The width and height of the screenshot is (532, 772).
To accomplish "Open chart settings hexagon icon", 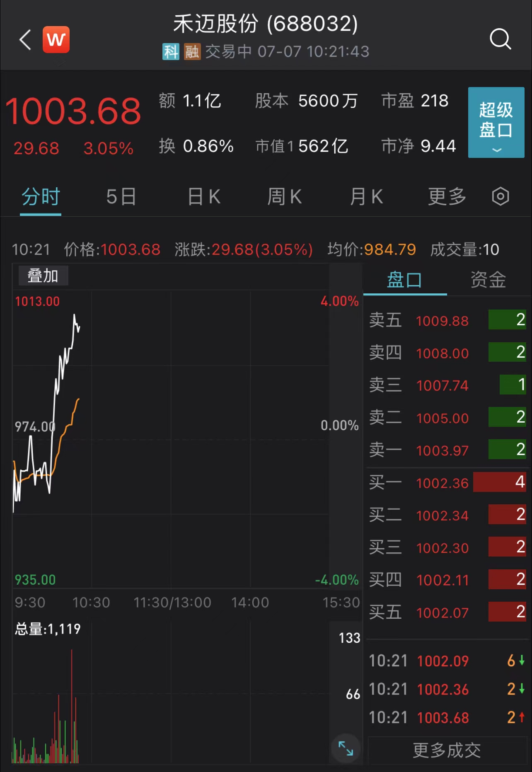I will coord(500,196).
